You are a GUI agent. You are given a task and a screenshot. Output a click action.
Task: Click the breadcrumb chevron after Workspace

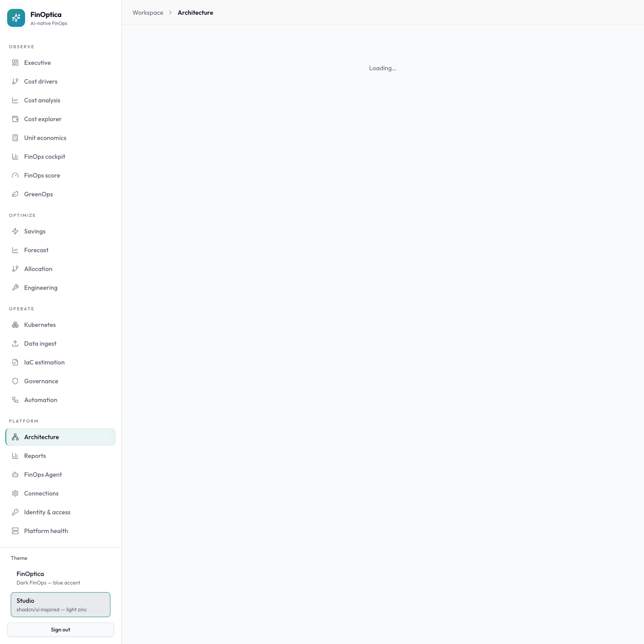coord(170,13)
